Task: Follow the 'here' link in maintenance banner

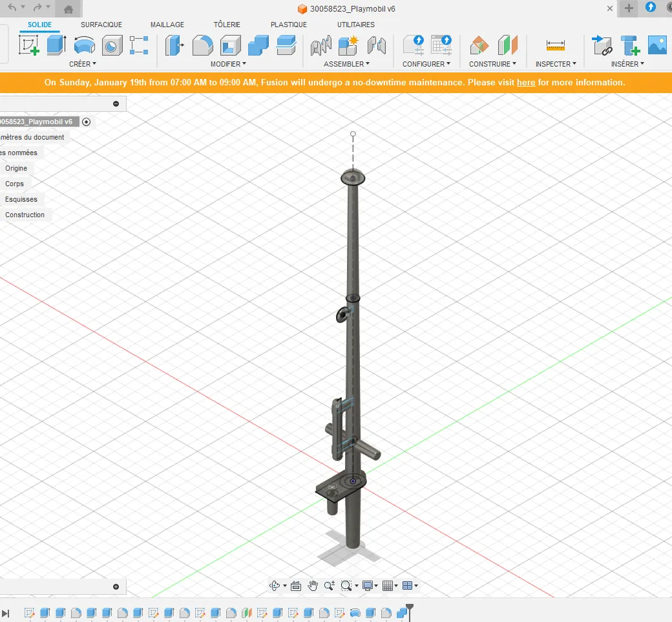Action: [x=526, y=82]
